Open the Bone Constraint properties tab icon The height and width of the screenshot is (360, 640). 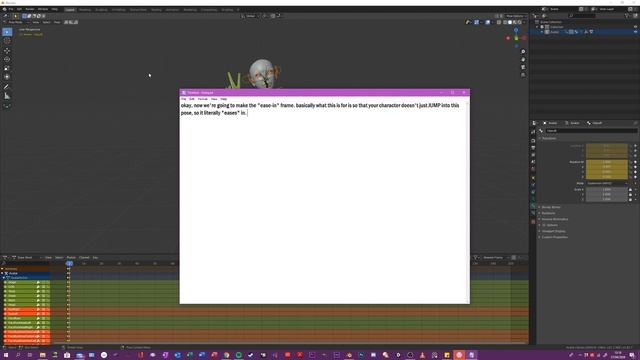coord(533,213)
